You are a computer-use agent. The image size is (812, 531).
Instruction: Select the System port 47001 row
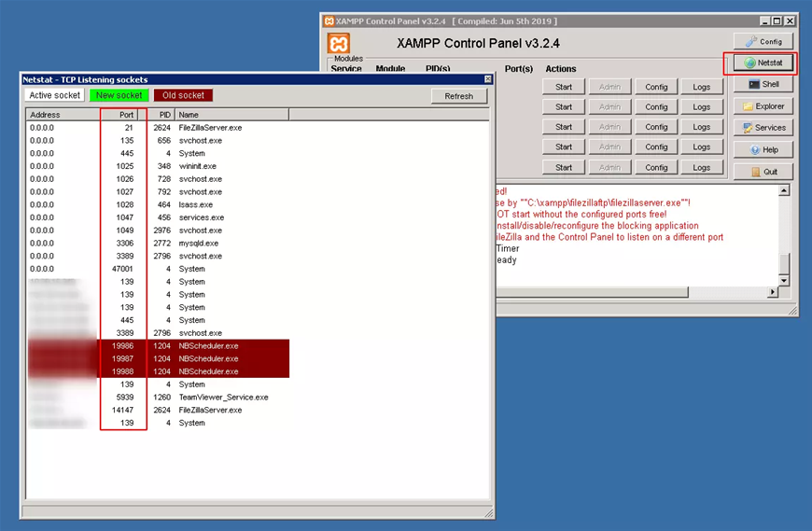tap(158, 269)
